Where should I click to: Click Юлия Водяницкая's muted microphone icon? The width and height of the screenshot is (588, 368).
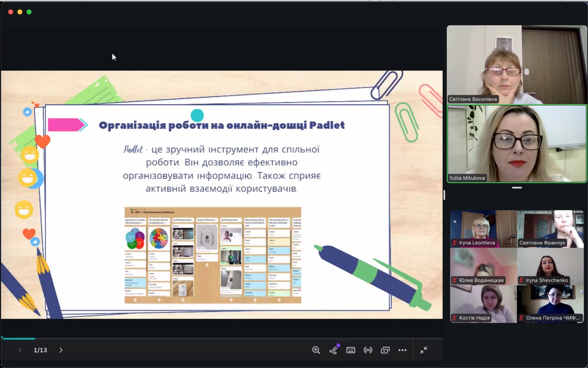tap(455, 280)
